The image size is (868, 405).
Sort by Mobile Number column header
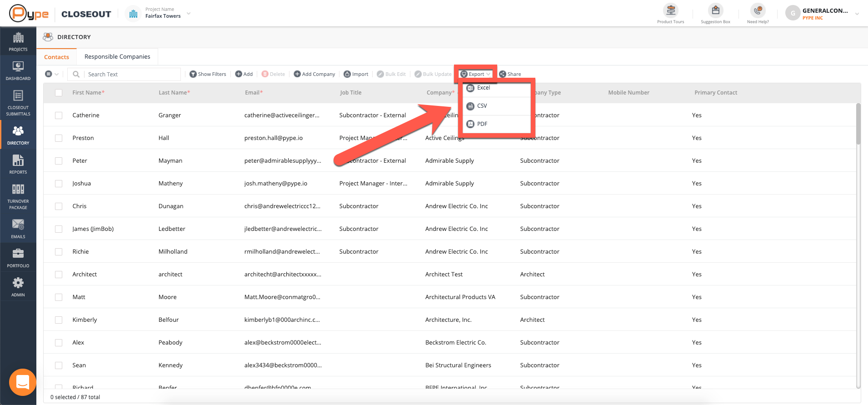pos(629,93)
